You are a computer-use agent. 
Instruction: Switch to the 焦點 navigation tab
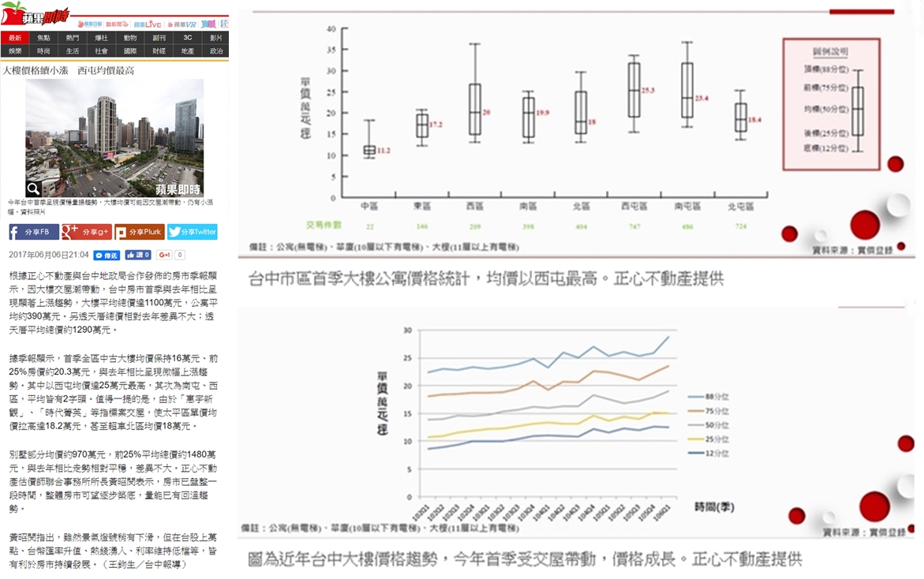pos(43,37)
